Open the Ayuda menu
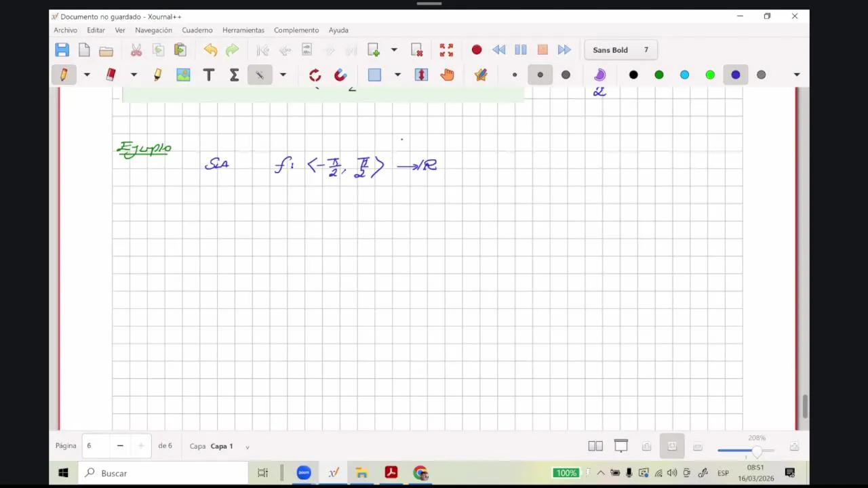The image size is (868, 488). pos(338,30)
